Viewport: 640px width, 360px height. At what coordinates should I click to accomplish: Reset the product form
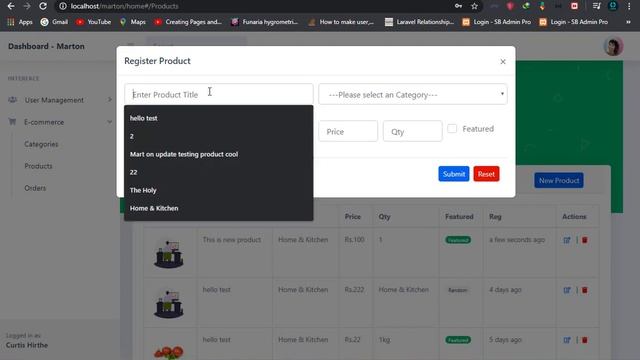click(486, 174)
